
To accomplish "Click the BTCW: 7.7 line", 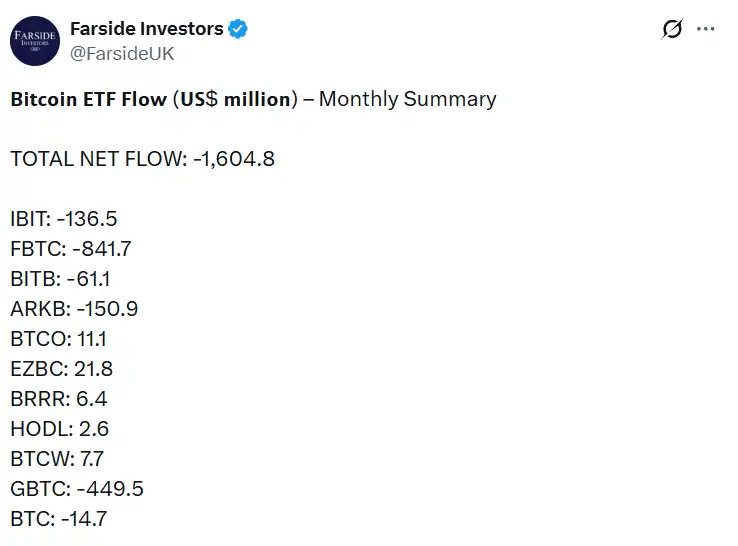I will (x=57, y=459).
